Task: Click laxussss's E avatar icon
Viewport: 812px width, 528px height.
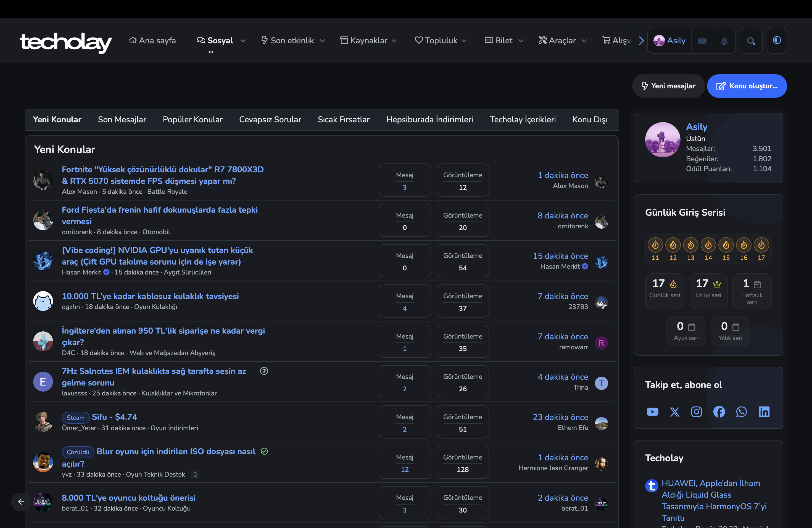Action: [43, 382]
